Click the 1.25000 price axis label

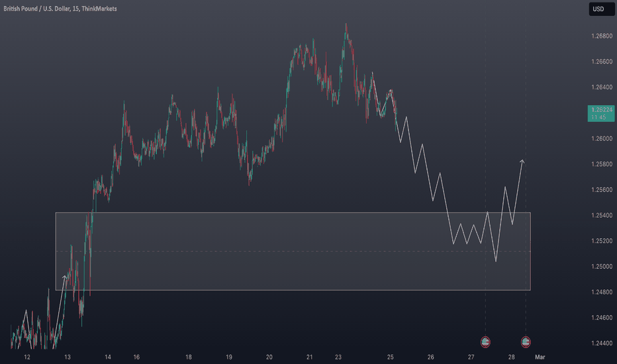602,267
